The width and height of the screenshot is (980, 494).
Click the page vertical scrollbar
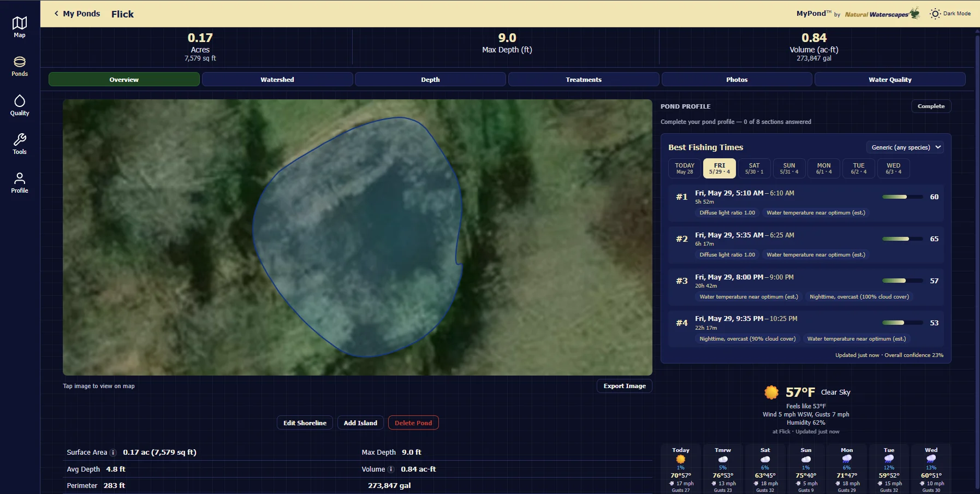[977, 261]
